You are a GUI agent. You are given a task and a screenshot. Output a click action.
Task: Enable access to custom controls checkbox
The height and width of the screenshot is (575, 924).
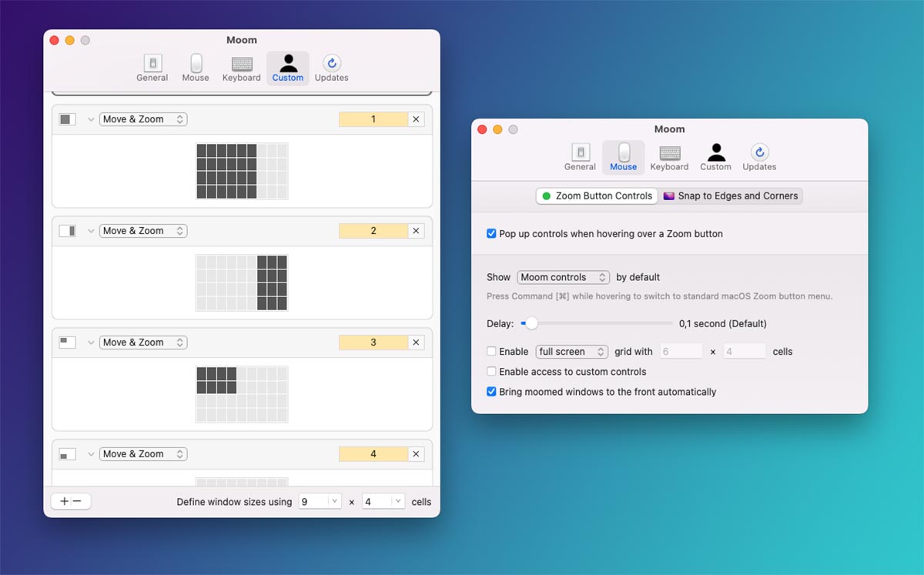(491, 372)
